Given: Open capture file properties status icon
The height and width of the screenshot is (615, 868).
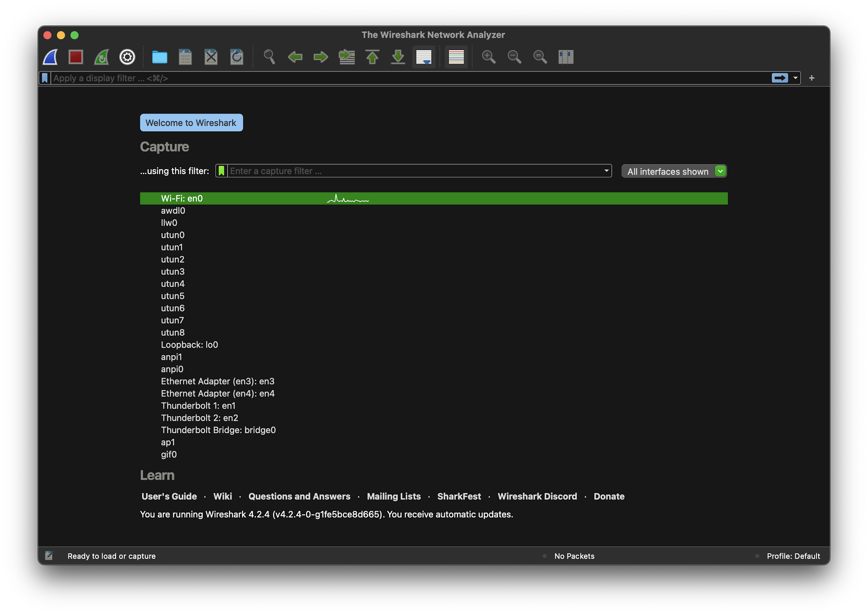Looking at the screenshot, I should [49, 556].
